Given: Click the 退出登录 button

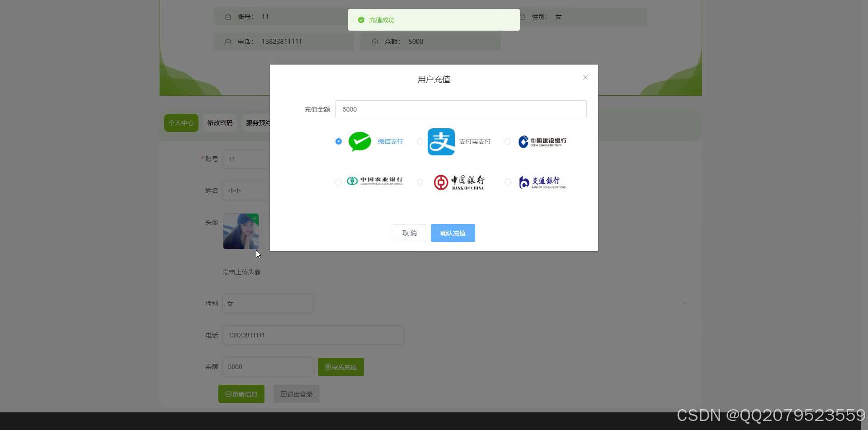Looking at the screenshot, I should [297, 394].
